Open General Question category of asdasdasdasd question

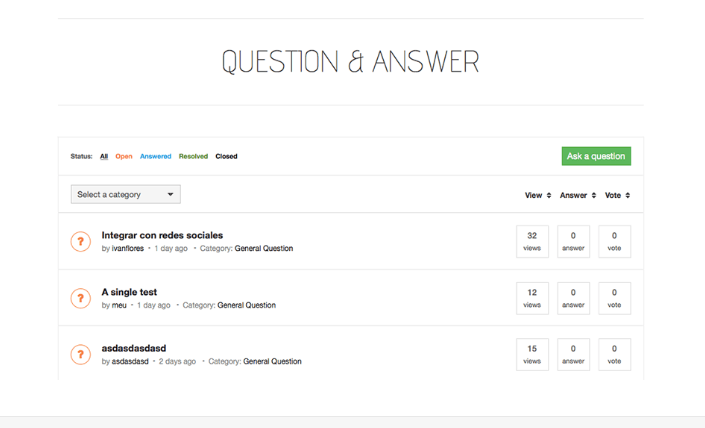(272, 361)
